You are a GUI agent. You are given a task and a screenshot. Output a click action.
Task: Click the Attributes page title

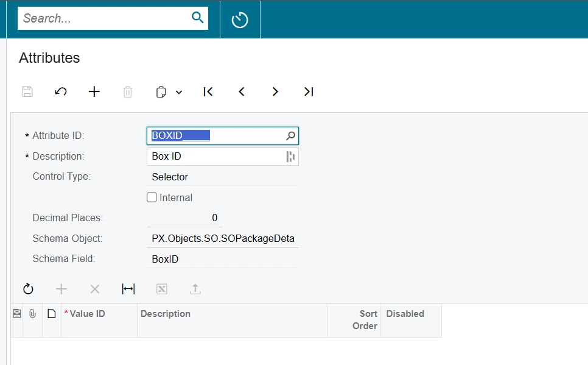(x=49, y=58)
